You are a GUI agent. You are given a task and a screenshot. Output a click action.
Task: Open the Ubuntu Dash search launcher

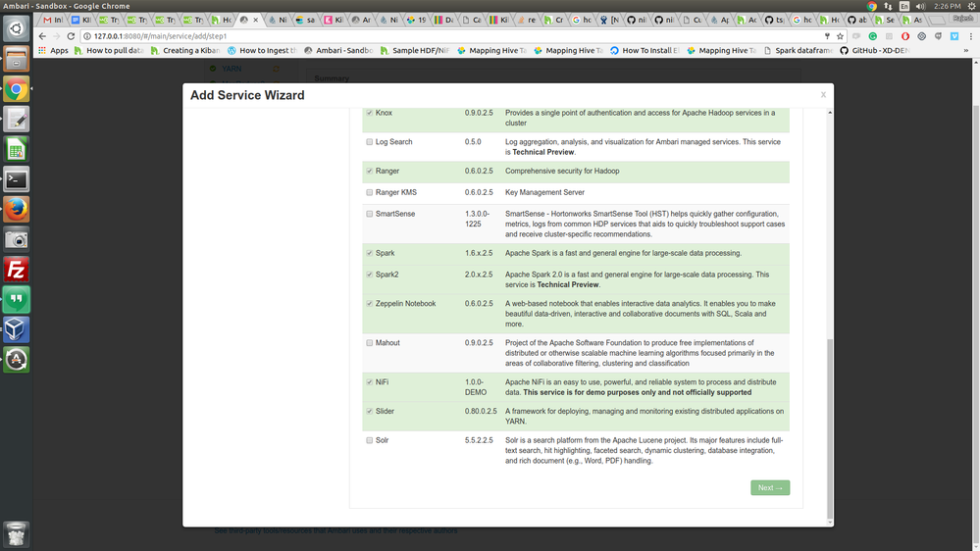pos(17,28)
